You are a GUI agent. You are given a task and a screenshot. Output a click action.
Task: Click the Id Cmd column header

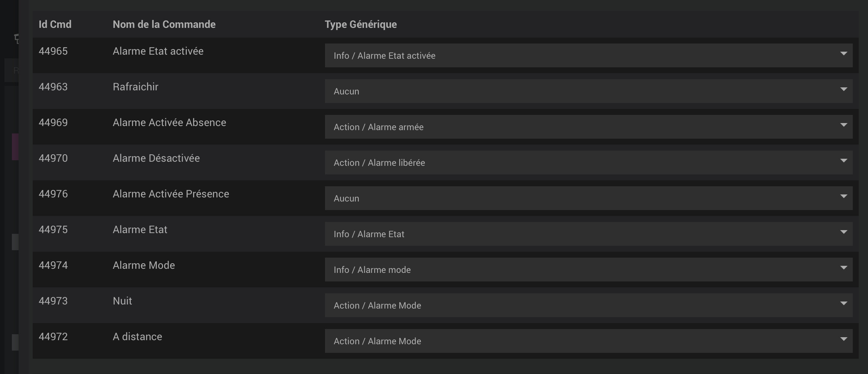click(55, 25)
